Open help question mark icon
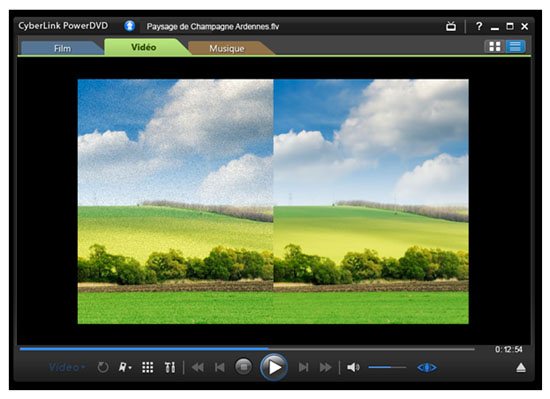 click(x=479, y=26)
